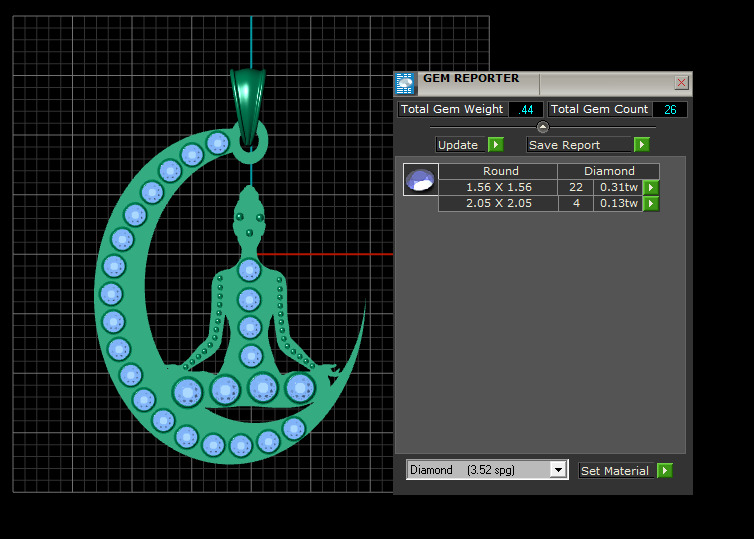This screenshot has width=754, height=539.
Task: Click the Update button label
Action: 461,145
